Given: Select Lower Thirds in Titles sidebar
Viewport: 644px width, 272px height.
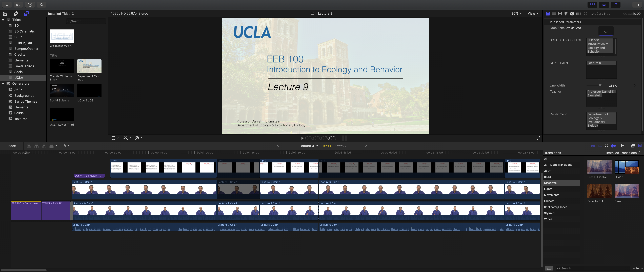Looking at the screenshot, I should tap(24, 66).
